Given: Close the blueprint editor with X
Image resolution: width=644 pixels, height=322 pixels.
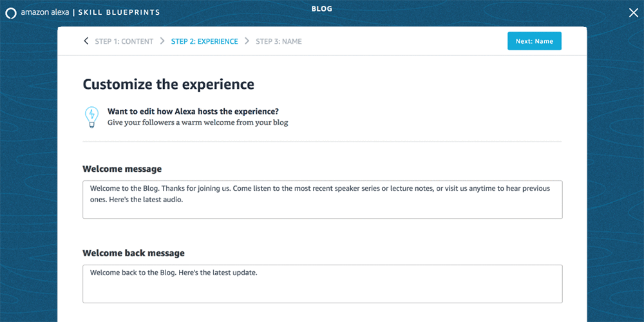Looking at the screenshot, I should pos(633,13).
